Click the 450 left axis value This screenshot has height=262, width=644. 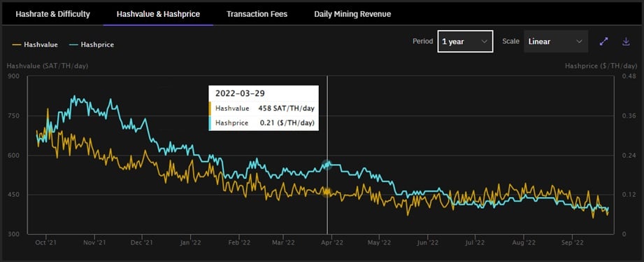coord(13,195)
